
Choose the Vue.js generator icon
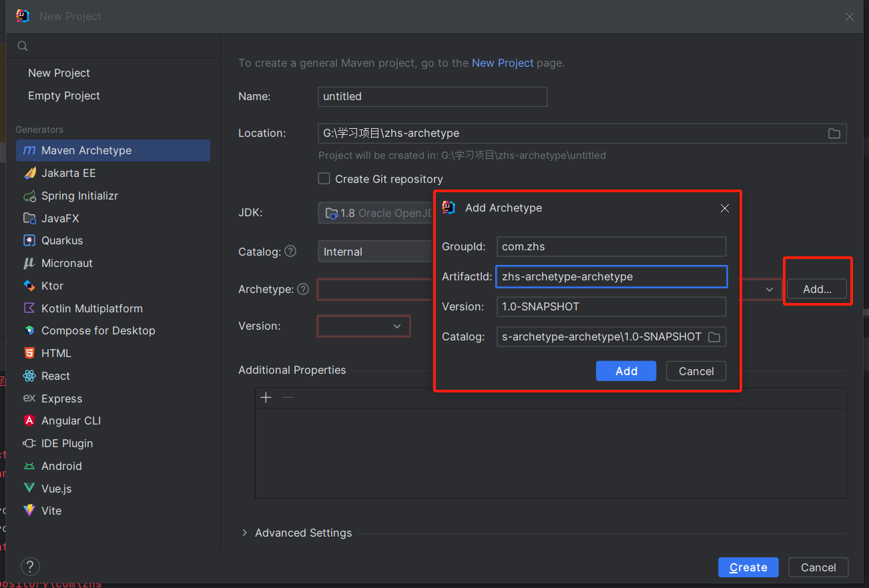(x=29, y=489)
